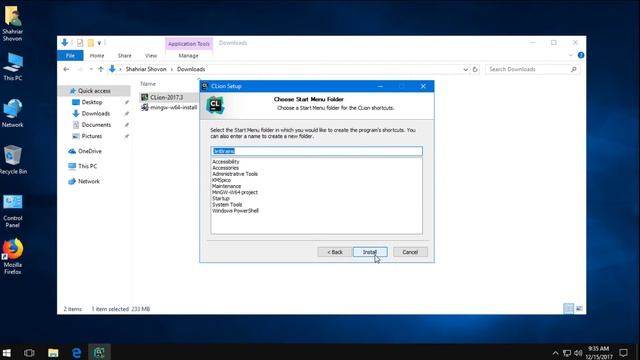640x360 pixels.
Task: Click Properties icon in quick access toolbar
Action: coord(80,43)
